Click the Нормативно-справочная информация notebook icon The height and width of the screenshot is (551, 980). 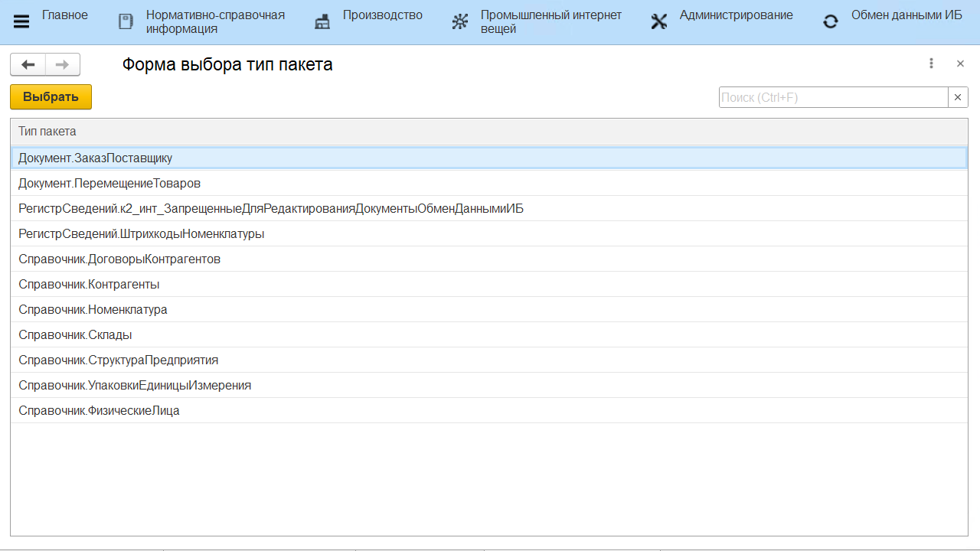pos(126,22)
